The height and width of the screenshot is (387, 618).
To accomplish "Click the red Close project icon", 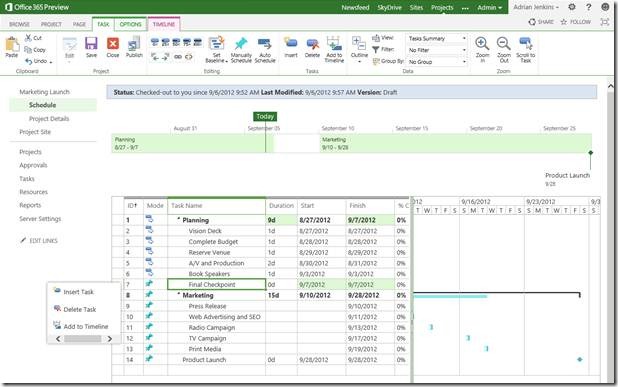I will point(113,44).
